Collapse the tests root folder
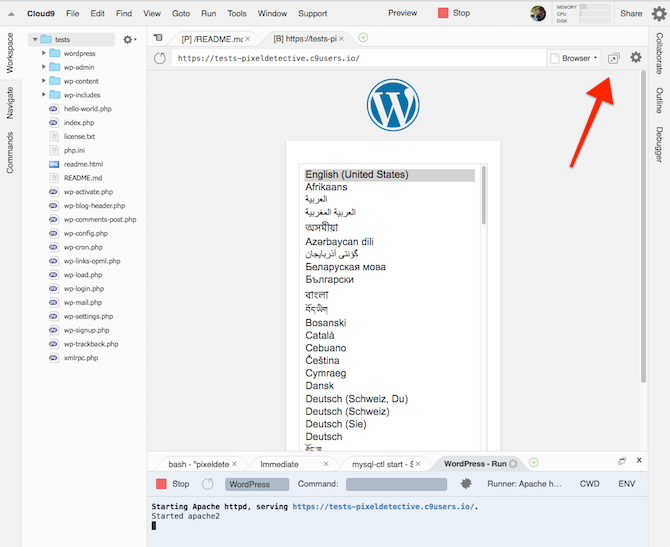Screen dimensions: 670x547 [35, 39]
